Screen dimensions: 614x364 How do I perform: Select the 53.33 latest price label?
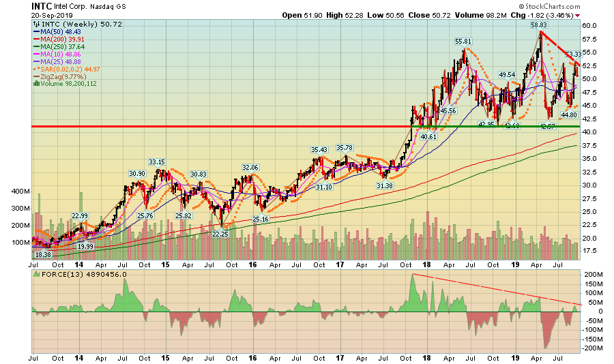[572, 55]
